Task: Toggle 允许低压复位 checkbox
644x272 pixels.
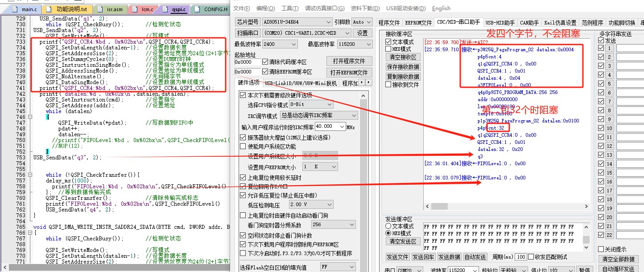Action: coord(243,195)
